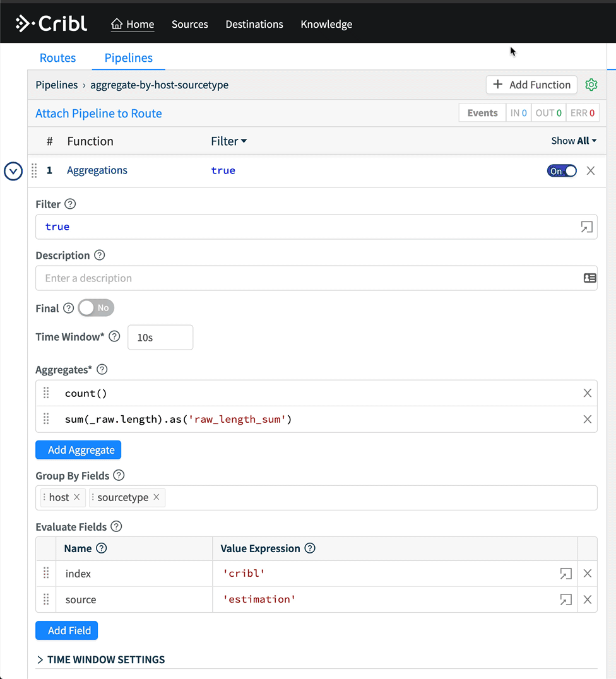Click the Description field card icon

(589, 278)
